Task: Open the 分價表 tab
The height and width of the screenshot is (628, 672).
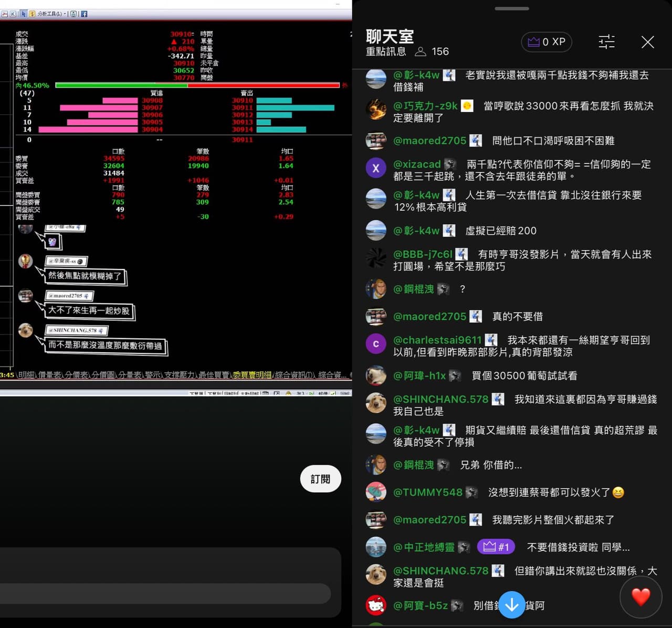Action: [x=77, y=375]
